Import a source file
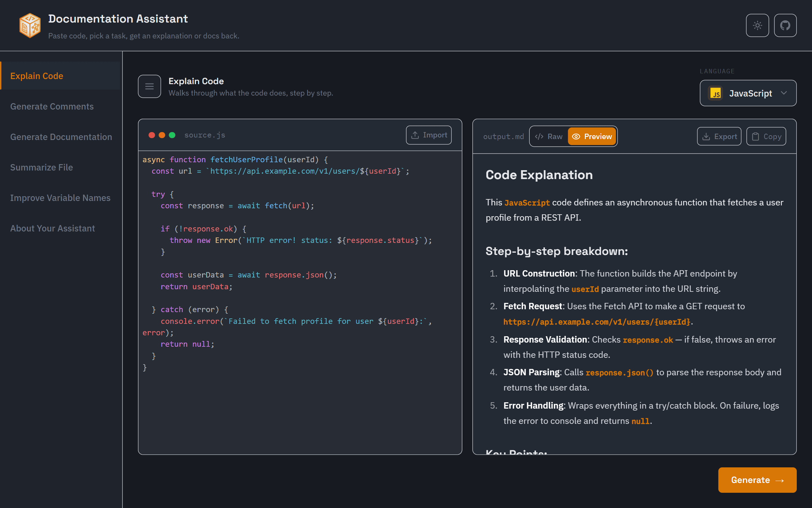This screenshot has width=812, height=508. (429, 135)
